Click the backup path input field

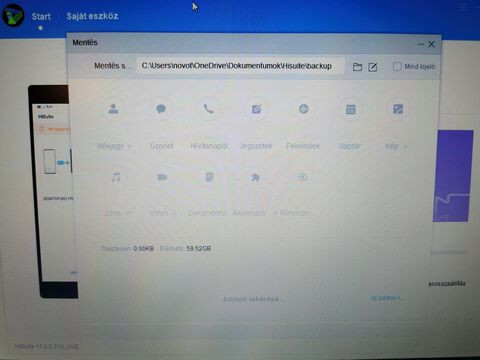coord(240,66)
